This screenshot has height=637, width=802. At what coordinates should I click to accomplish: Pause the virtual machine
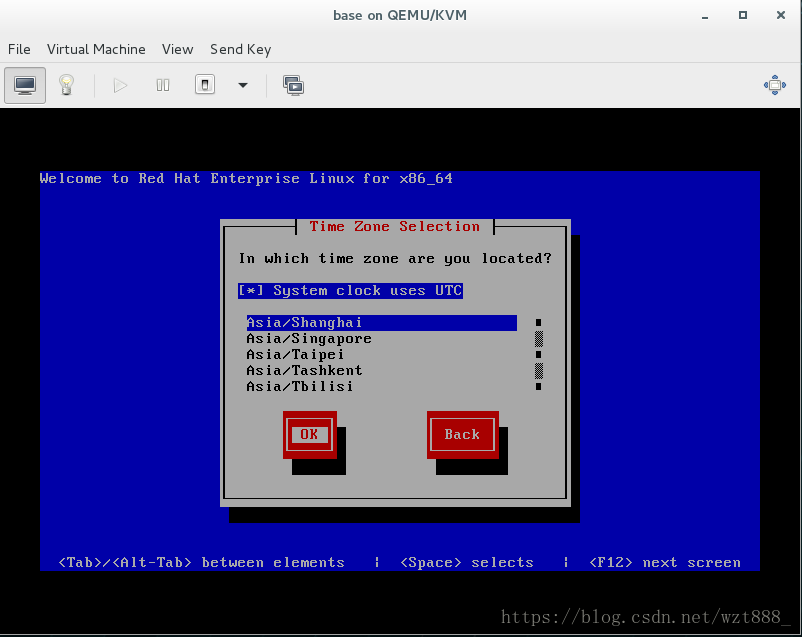click(x=163, y=85)
